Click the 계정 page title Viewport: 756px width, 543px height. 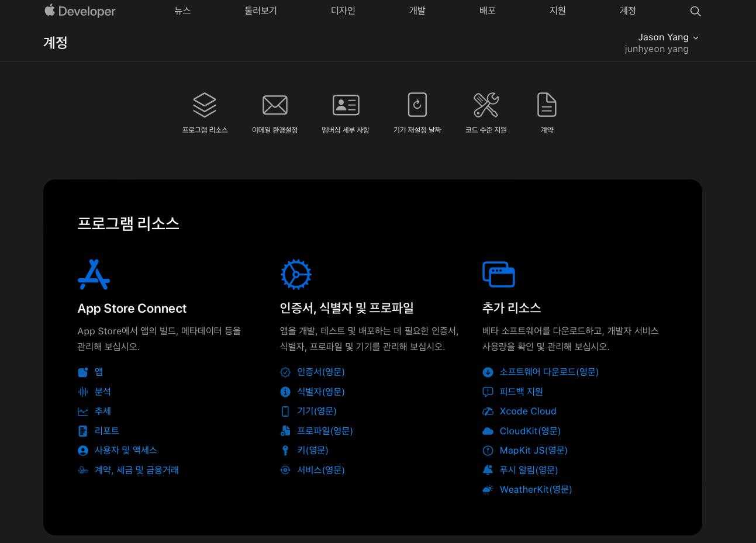pos(56,43)
